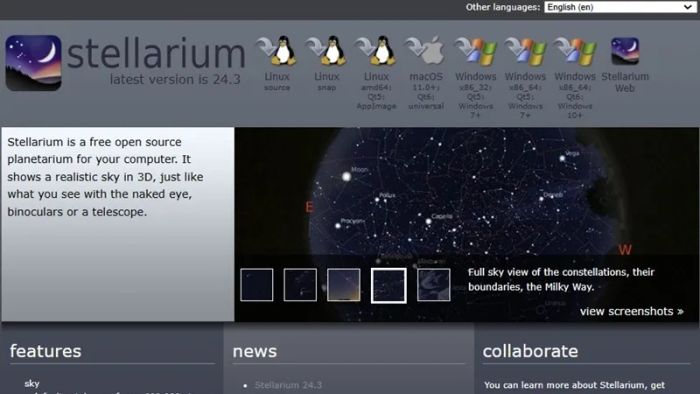Select the first screenshot thumbnail
The image size is (700, 394).
257,285
